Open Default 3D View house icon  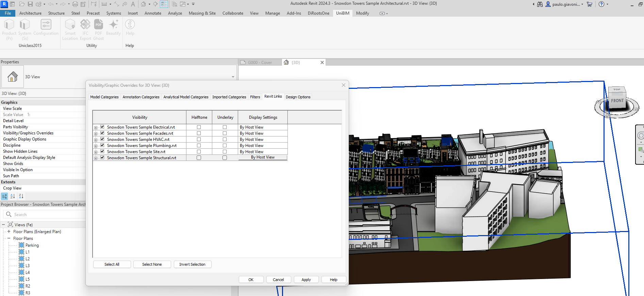[143, 4]
